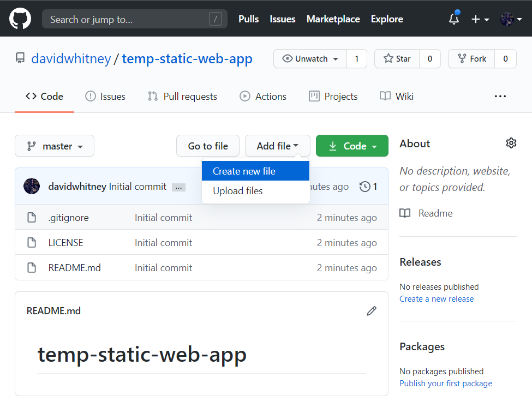Open the Unwatch notifications dropdown
This screenshot has width=532, height=413.
coord(310,59)
